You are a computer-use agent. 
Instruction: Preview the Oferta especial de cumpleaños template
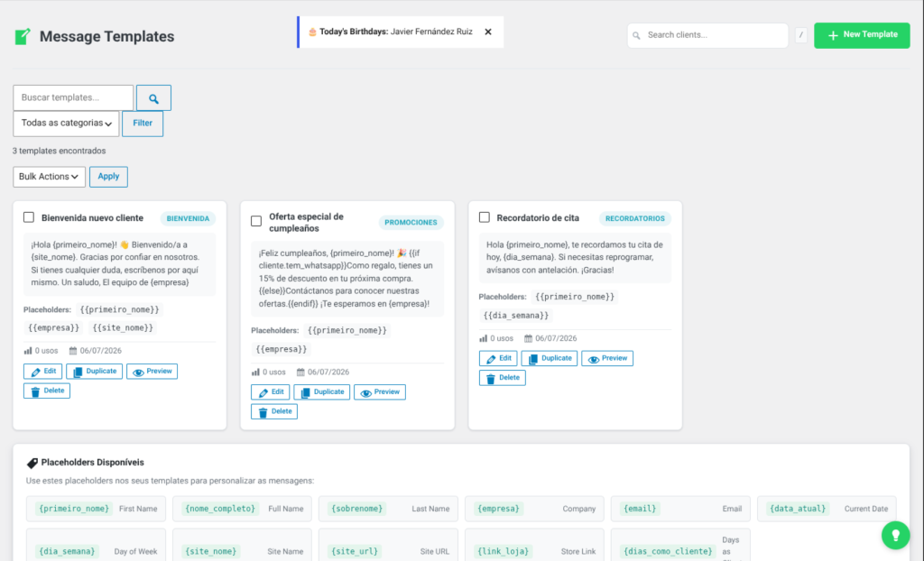[x=380, y=391]
